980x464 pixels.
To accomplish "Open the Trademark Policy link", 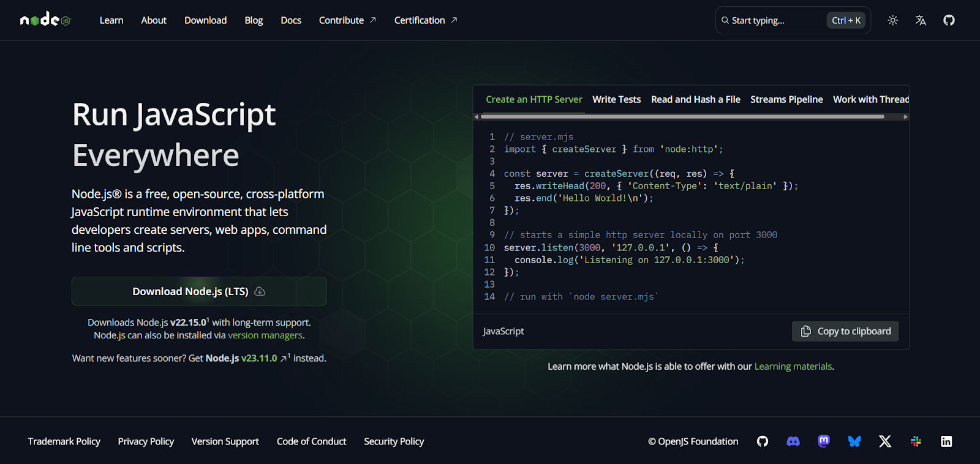I will (64, 441).
